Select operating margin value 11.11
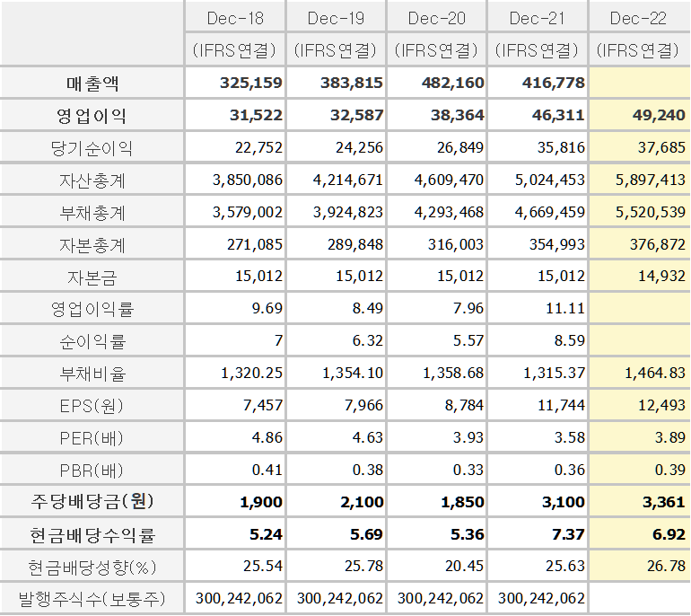 (565, 308)
